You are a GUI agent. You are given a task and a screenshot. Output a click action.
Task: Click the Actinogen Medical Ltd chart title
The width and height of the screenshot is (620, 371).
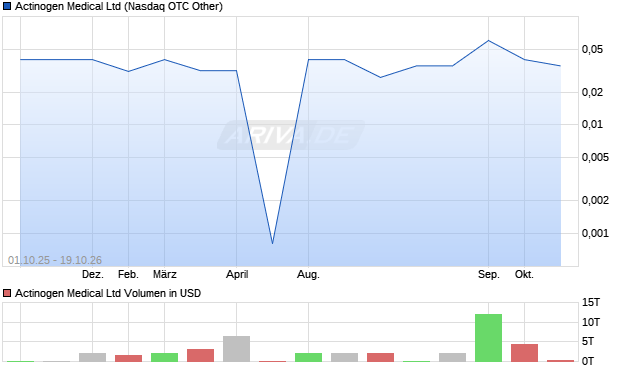pyautogui.click(x=119, y=6)
